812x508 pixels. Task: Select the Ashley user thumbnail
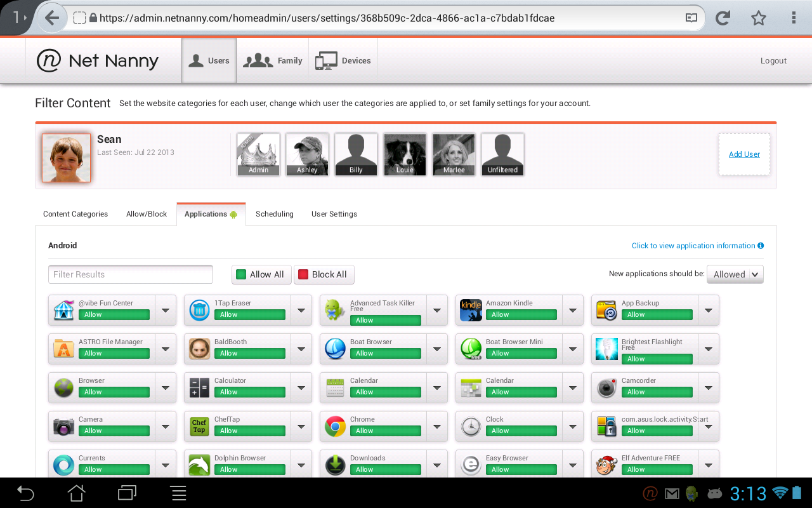click(x=307, y=154)
